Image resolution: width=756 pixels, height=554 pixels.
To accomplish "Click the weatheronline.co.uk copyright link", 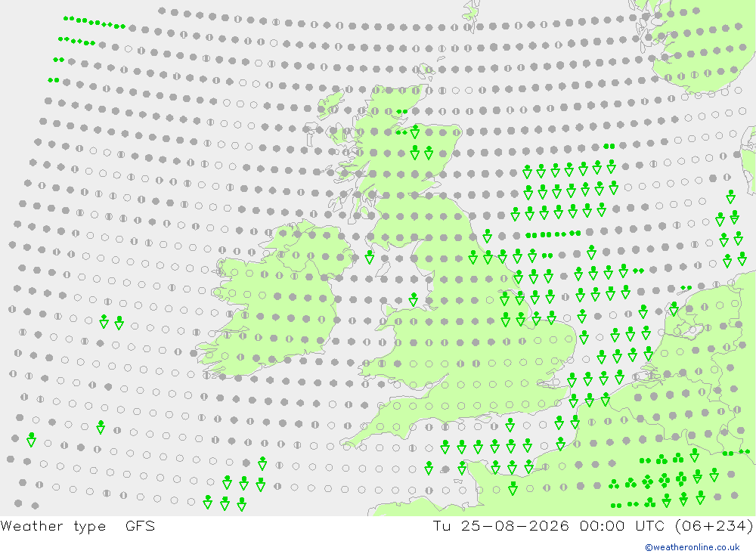I will click(x=692, y=547).
